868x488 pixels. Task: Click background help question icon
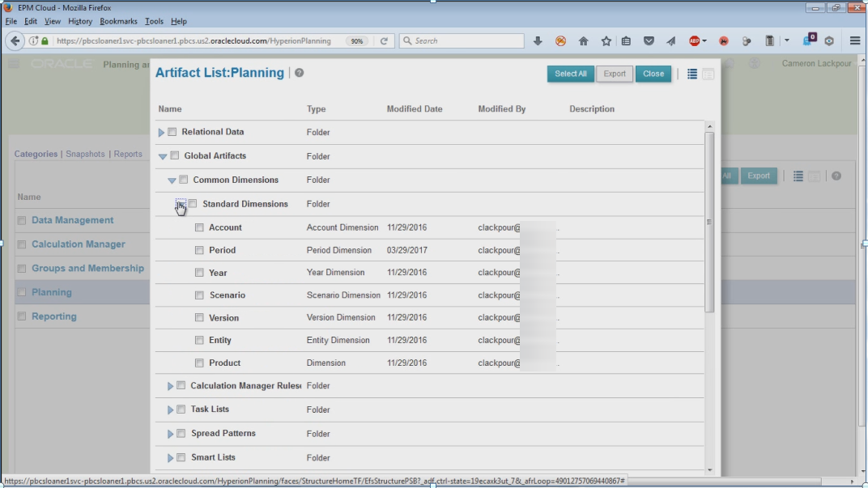pyautogui.click(x=836, y=176)
